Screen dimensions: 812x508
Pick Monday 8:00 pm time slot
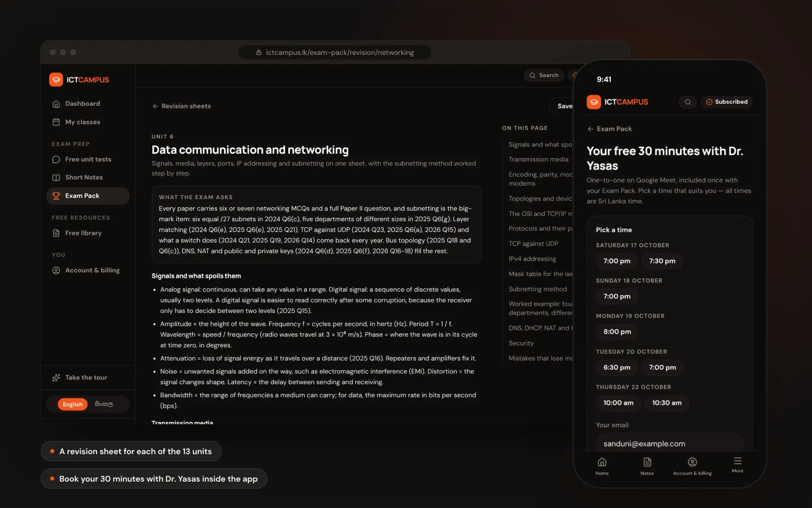(x=617, y=332)
